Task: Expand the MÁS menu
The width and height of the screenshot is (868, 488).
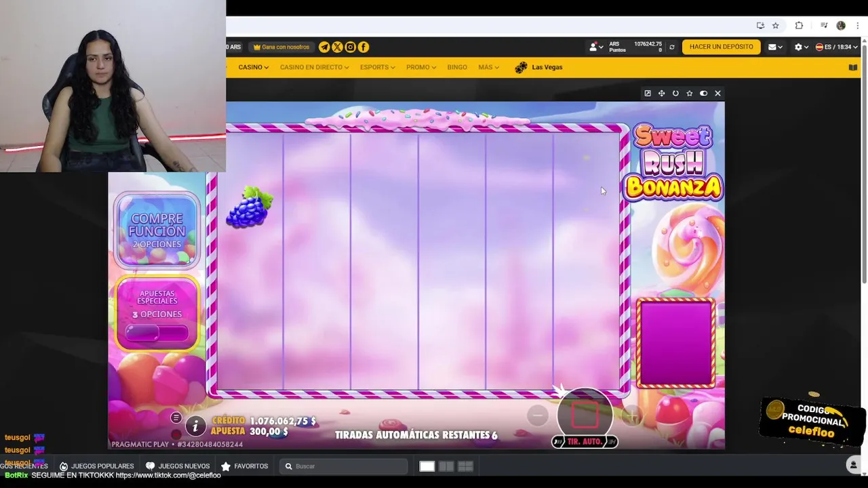Action: [x=488, y=67]
